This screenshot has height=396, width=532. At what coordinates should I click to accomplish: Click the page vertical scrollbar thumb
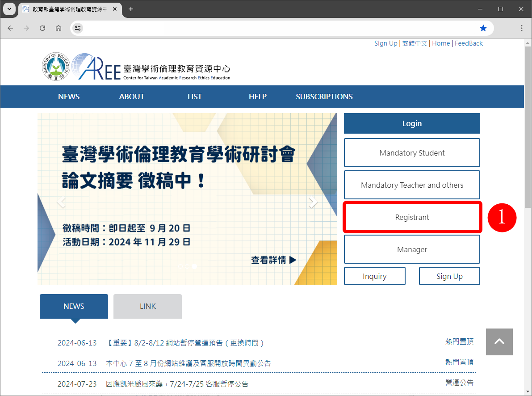click(528, 127)
